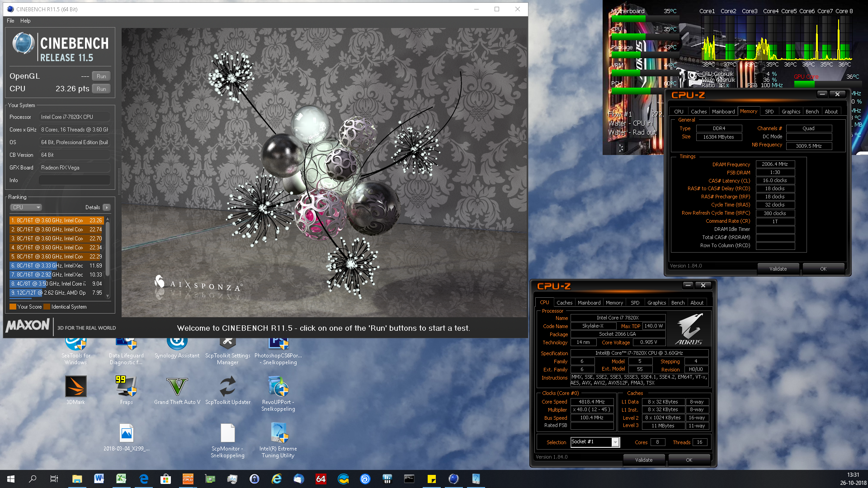The width and height of the screenshot is (868, 488).
Task: Open Intel Extreme Tuning Utility icon
Action: (278, 441)
